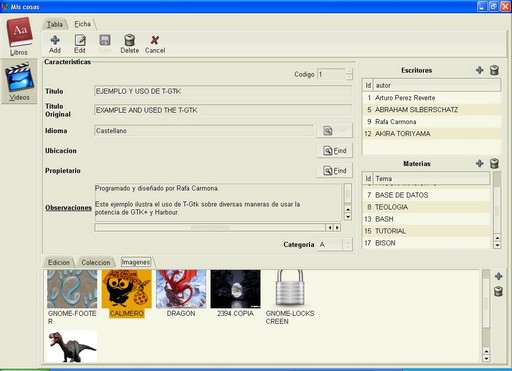Screen dimensions: 512x371
Task: Click Observaciones horizontal scroll left arrow
Action: tap(330, 227)
